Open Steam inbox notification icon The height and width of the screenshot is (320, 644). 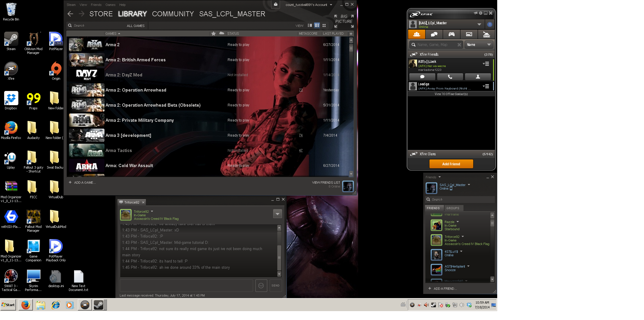[276, 4]
